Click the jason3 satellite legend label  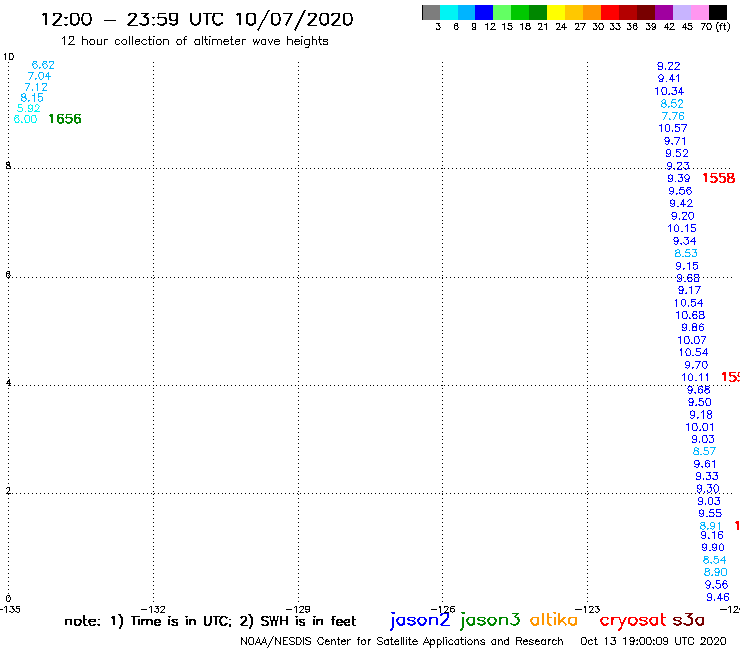[490, 620]
